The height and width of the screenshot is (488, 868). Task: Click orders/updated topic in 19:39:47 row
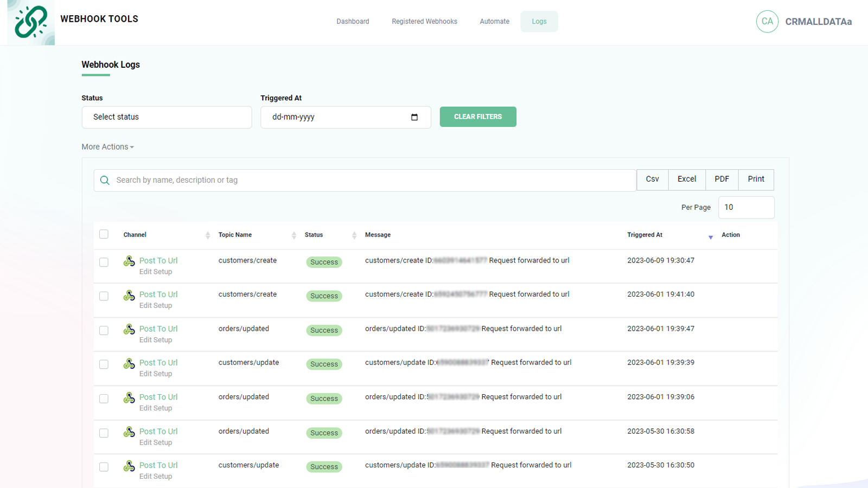244,329
